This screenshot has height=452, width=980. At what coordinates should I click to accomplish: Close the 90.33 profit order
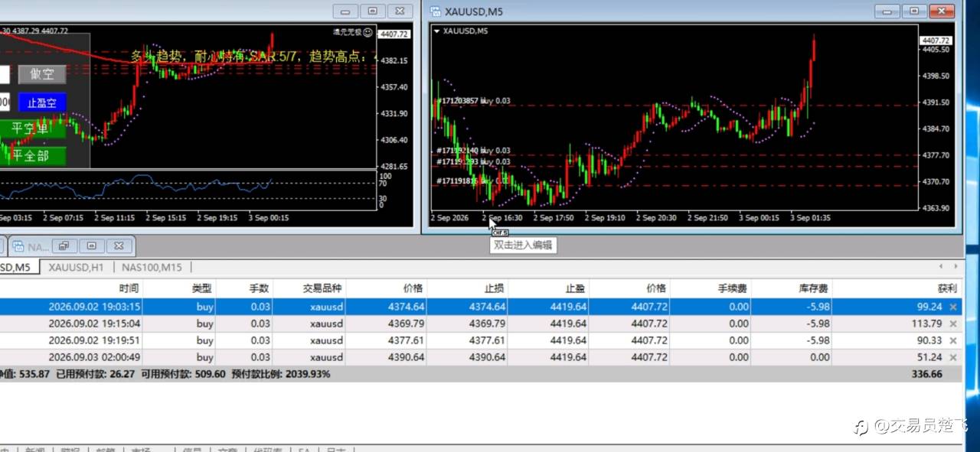(x=953, y=340)
